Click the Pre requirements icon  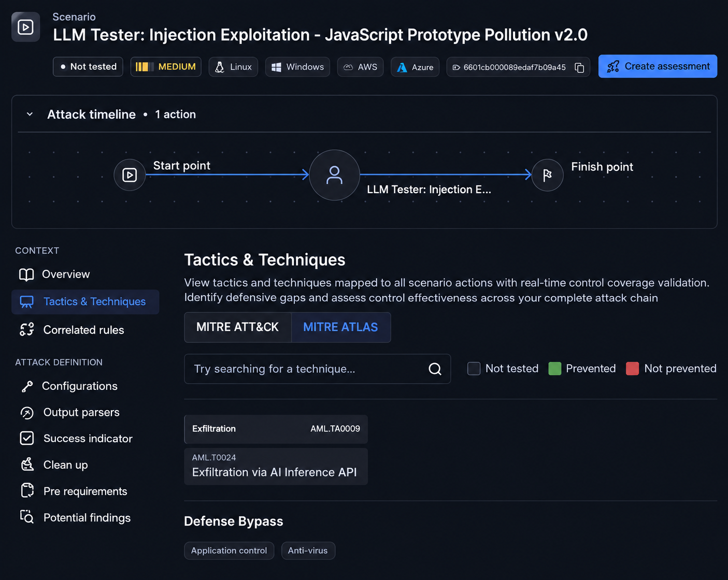click(27, 490)
